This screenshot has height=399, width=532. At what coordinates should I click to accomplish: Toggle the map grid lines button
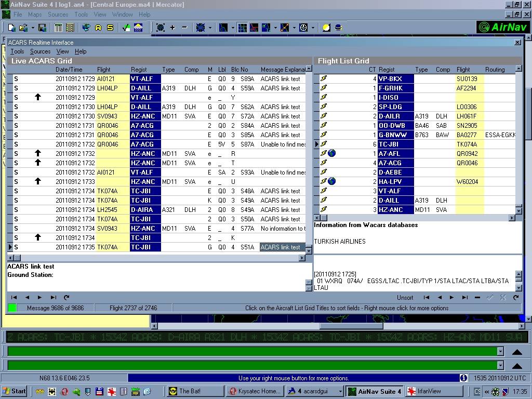(242, 28)
